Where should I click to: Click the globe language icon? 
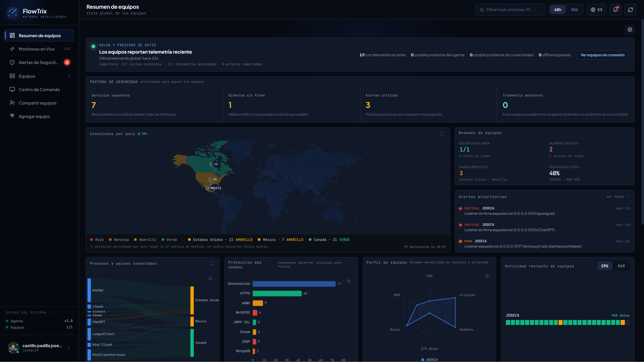coord(593,10)
